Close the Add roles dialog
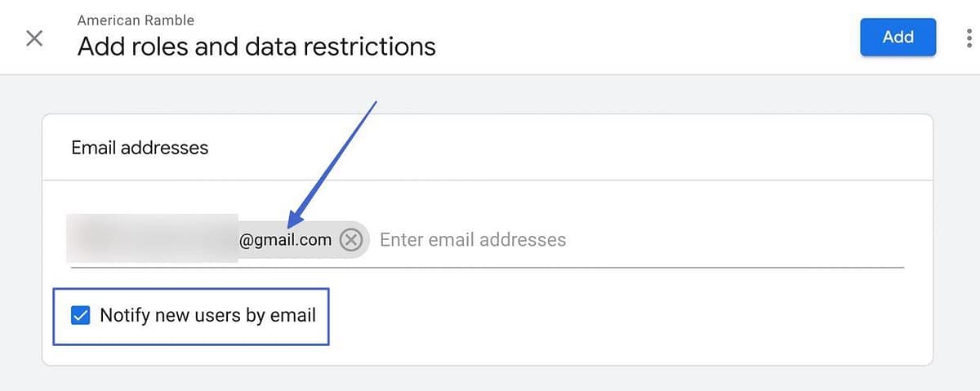This screenshot has height=391, width=980. [34, 38]
